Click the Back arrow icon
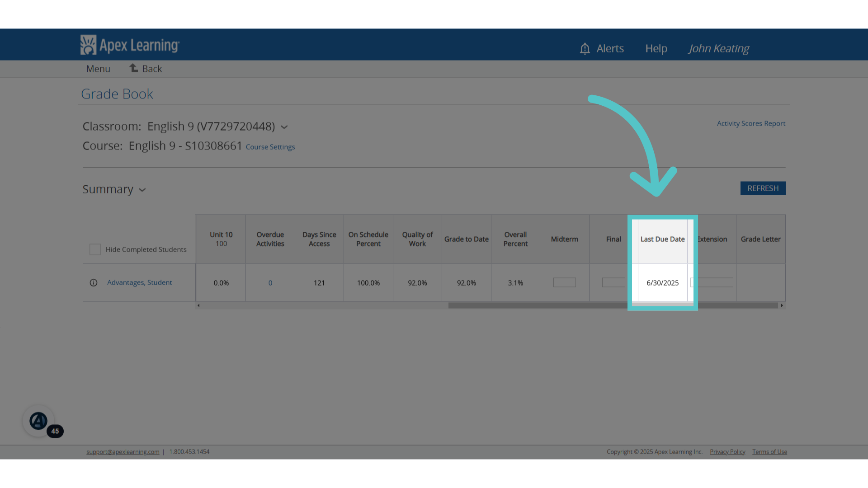 tap(133, 68)
